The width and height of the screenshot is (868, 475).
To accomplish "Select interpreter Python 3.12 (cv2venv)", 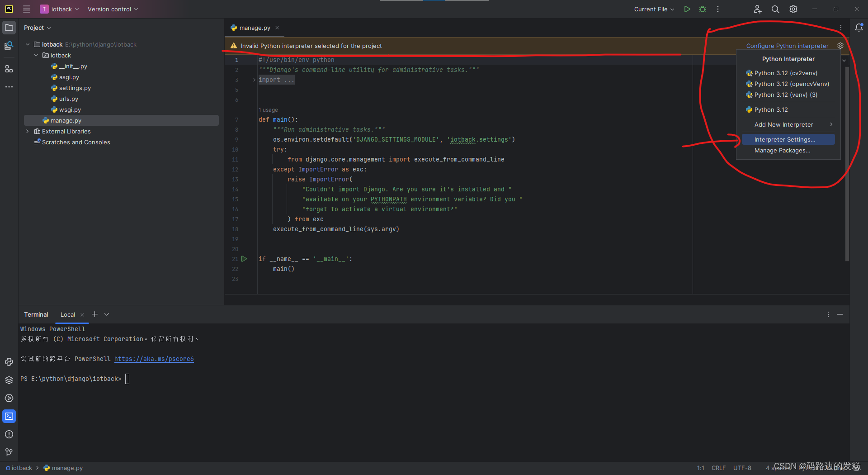I will click(x=786, y=73).
